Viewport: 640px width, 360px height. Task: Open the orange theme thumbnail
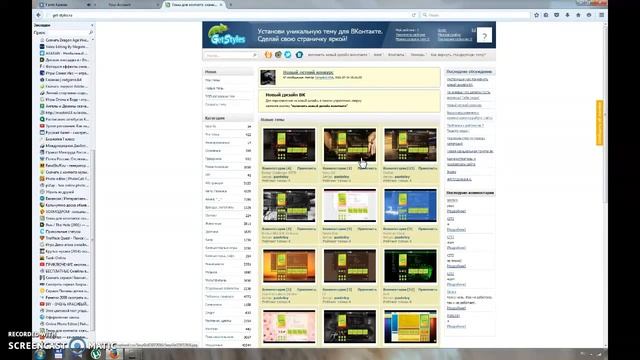click(x=289, y=266)
